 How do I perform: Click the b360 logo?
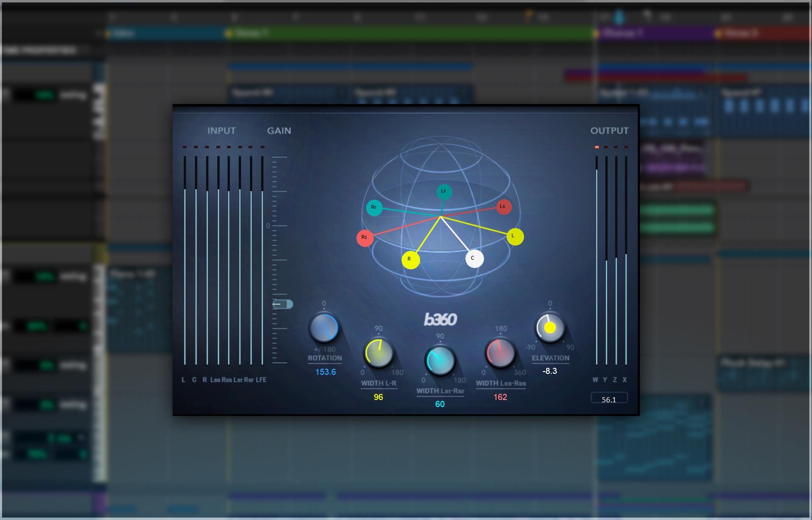tap(440, 319)
